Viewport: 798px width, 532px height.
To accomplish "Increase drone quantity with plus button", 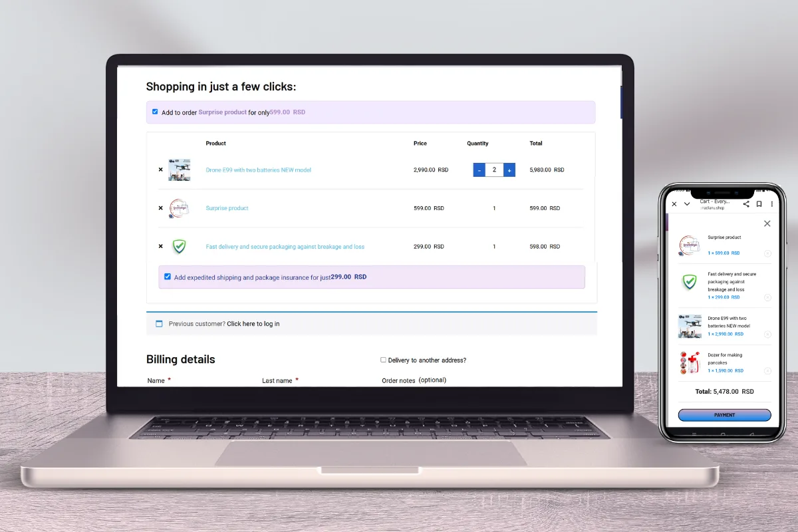I will tap(509, 170).
